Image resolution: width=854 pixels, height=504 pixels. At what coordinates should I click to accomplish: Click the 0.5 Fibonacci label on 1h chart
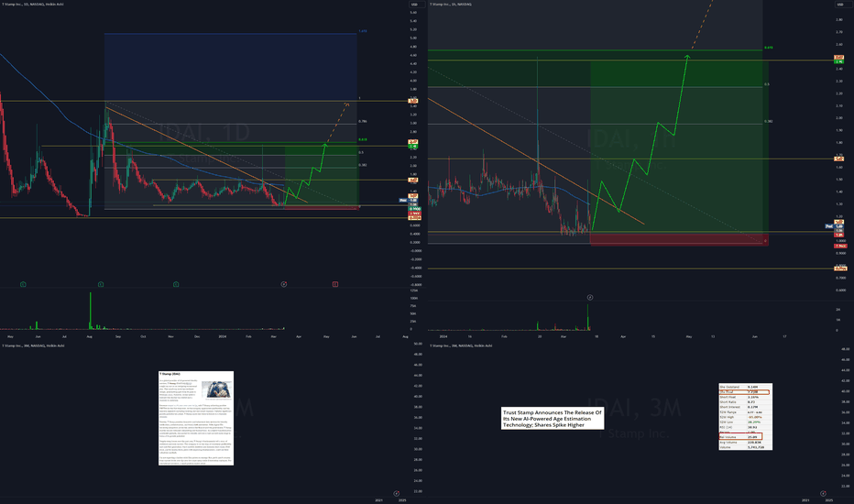[x=767, y=84]
